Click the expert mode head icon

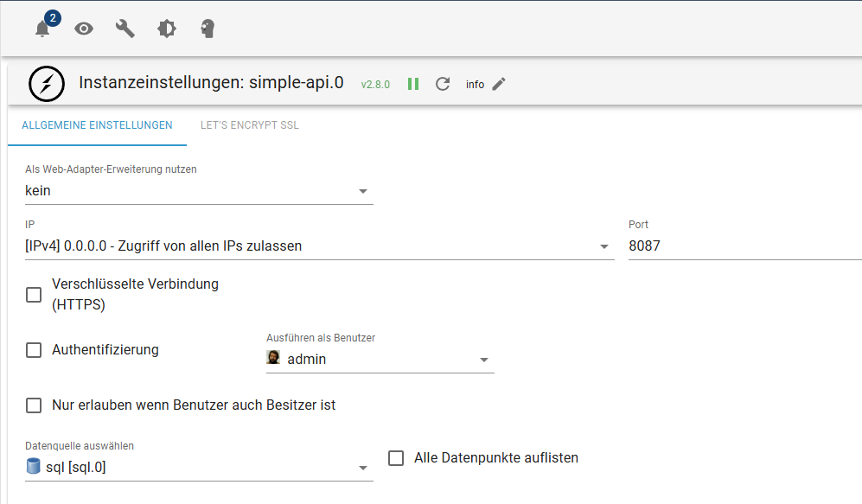[208, 29]
